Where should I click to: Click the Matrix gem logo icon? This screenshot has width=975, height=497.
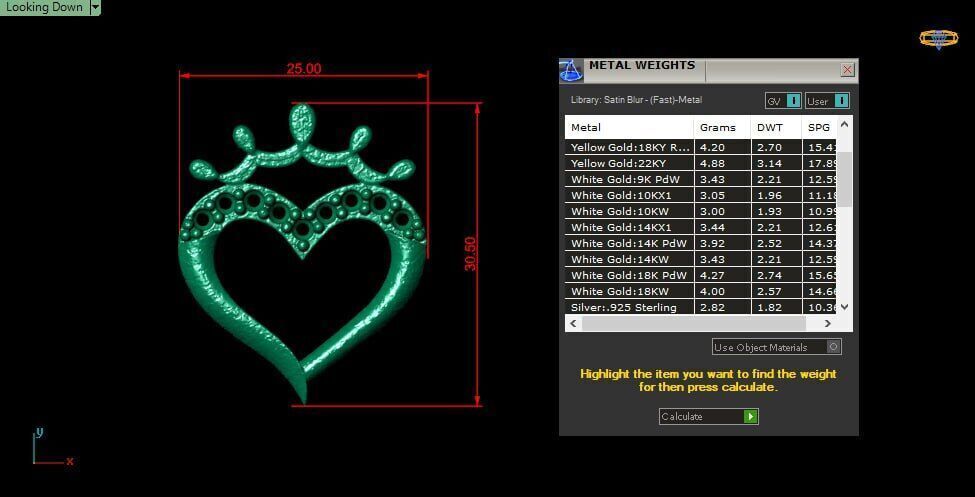938,39
